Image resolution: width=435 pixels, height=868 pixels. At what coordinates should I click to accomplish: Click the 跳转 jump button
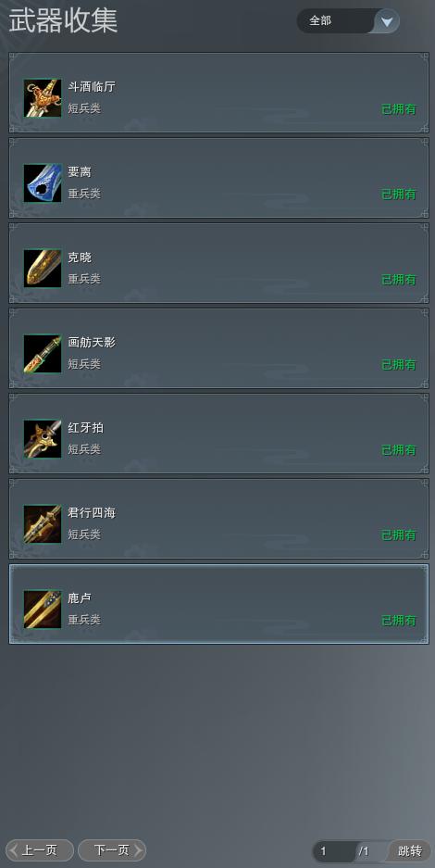click(410, 850)
